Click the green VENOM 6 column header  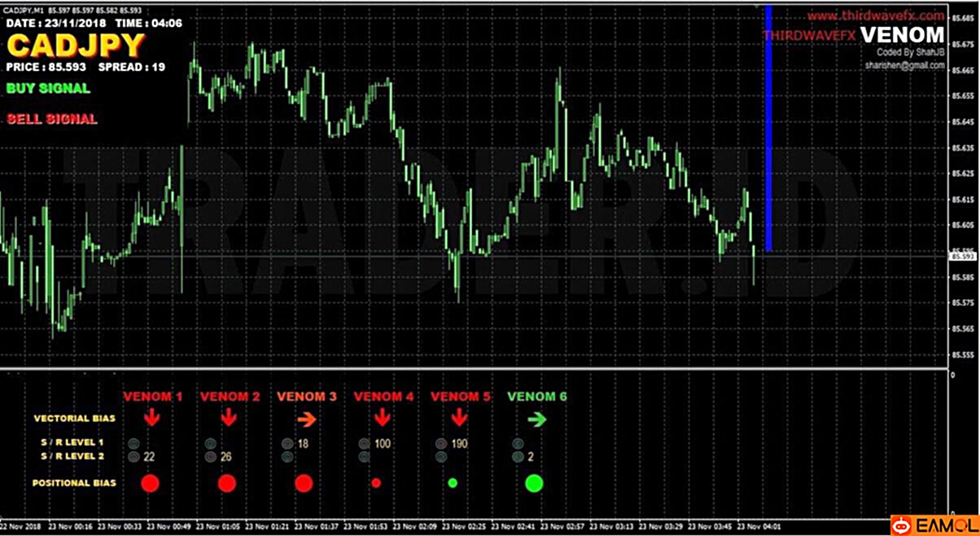(x=536, y=397)
